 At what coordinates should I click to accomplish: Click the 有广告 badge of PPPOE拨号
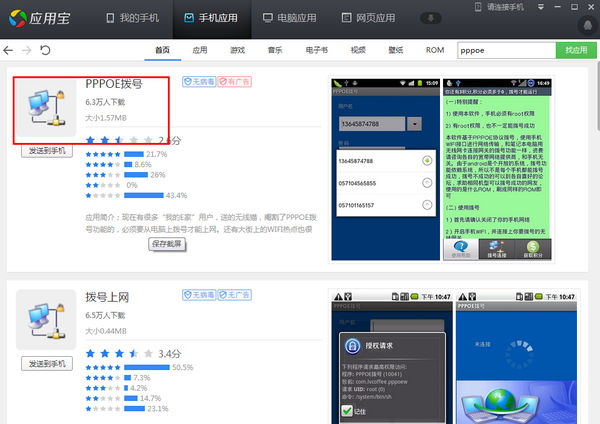coord(235,82)
